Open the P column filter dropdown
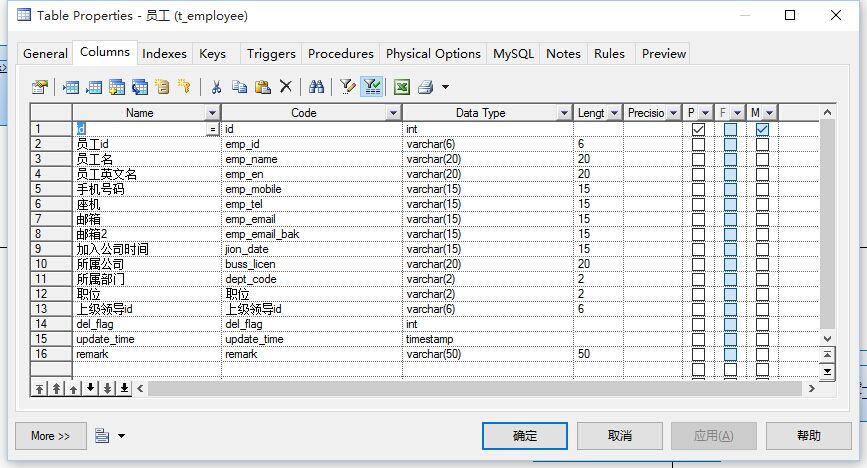Image resolution: width=867 pixels, height=468 pixels. pyautogui.click(x=706, y=113)
